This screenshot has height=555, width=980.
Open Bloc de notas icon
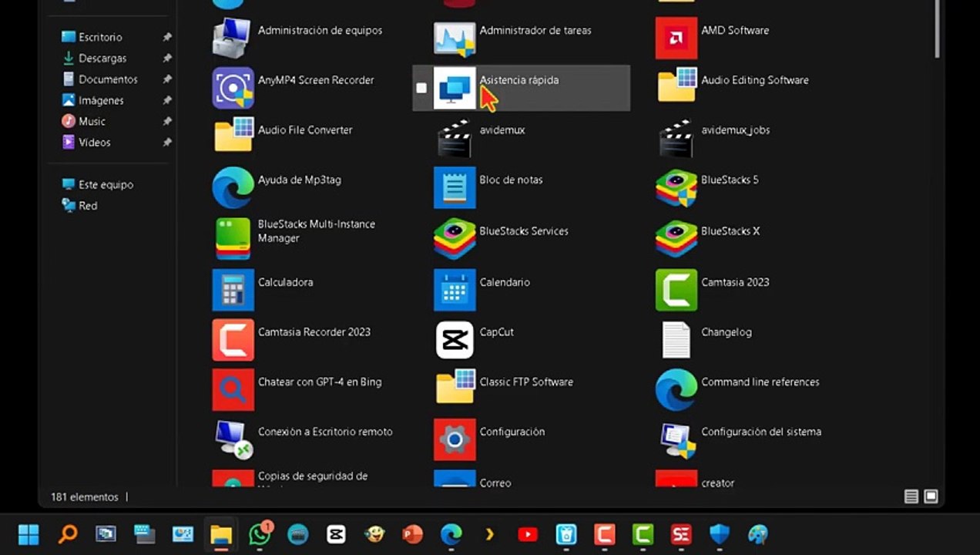[x=455, y=187]
